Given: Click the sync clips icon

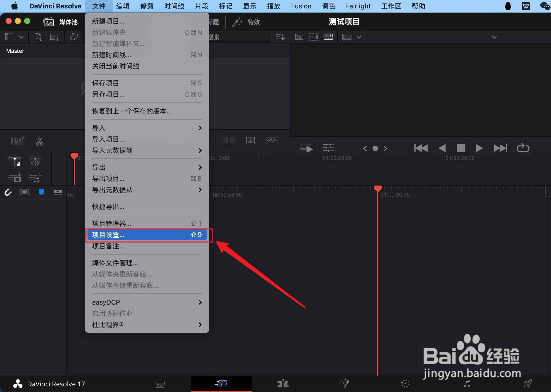Looking at the screenshot, I should [x=74, y=37].
